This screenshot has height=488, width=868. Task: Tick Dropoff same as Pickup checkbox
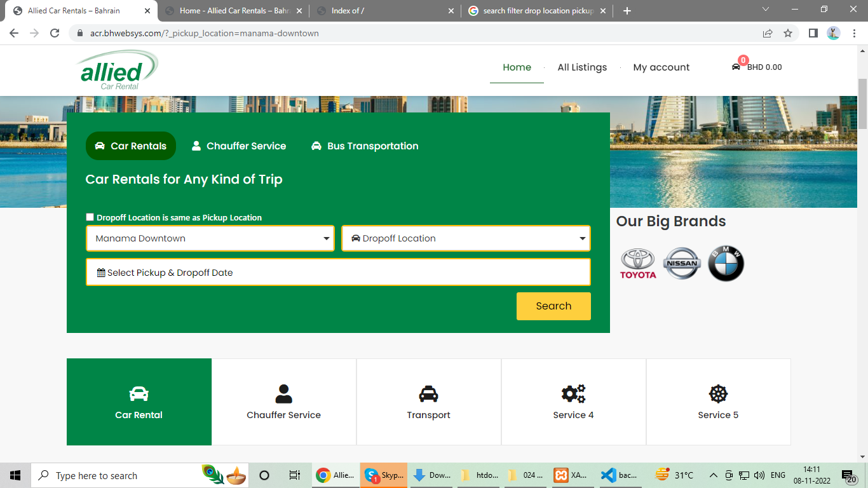90,217
